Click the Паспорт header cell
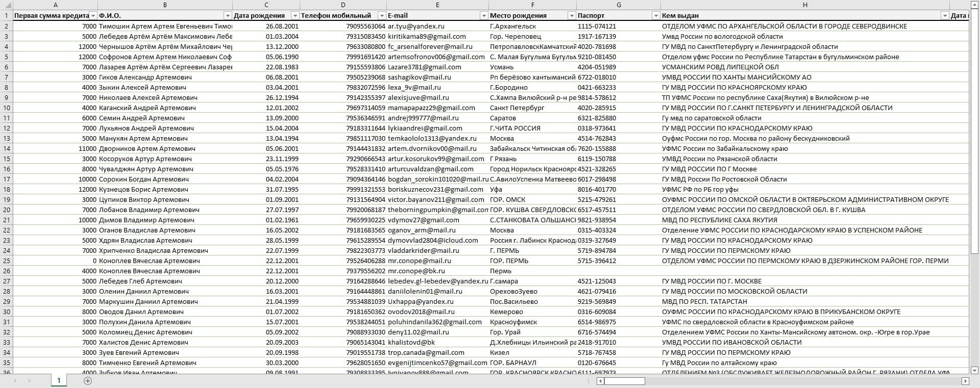980x388 pixels. coord(619,16)
